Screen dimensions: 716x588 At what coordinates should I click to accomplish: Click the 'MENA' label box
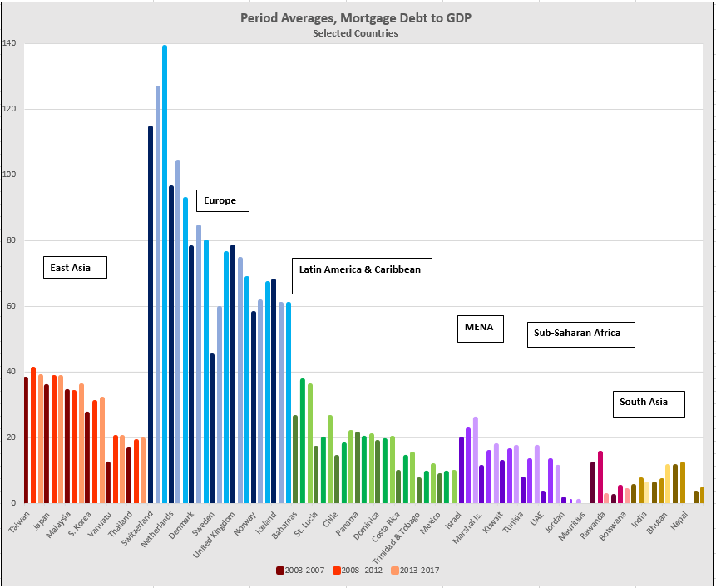tap(479, 328)
